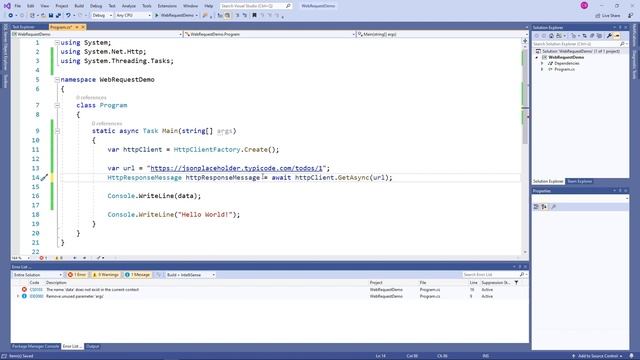Image resolution: width=640 pixels, height=360 pixels.
Task: Open the WebRequestDemo.Program type dropdown
Action: point(270,34)
